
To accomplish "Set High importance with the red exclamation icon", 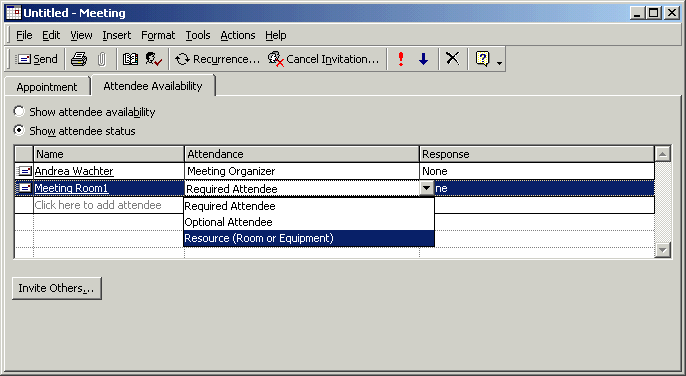I will coord(401,59).
